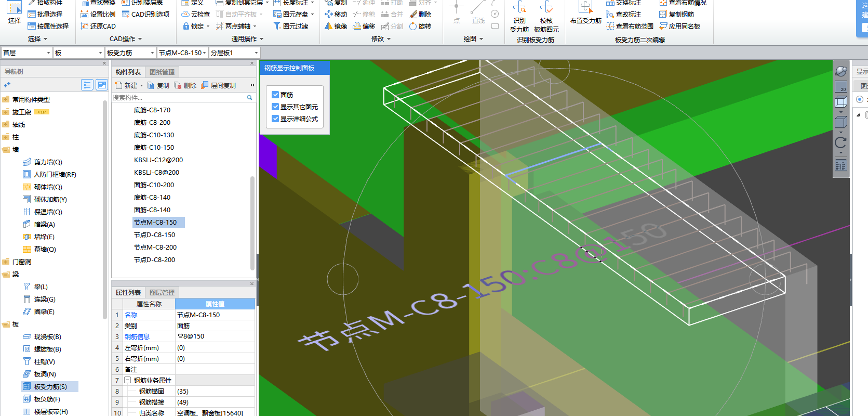Click 识别受力筋 recognize rebar tool
Viewport: 868px width, 416px height.
point(519,17)
